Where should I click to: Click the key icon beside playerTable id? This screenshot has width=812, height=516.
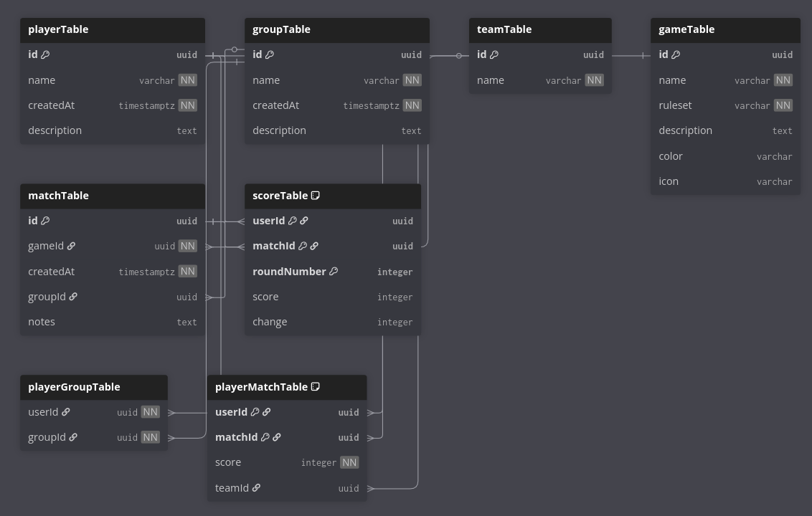(x=45, y=54)
